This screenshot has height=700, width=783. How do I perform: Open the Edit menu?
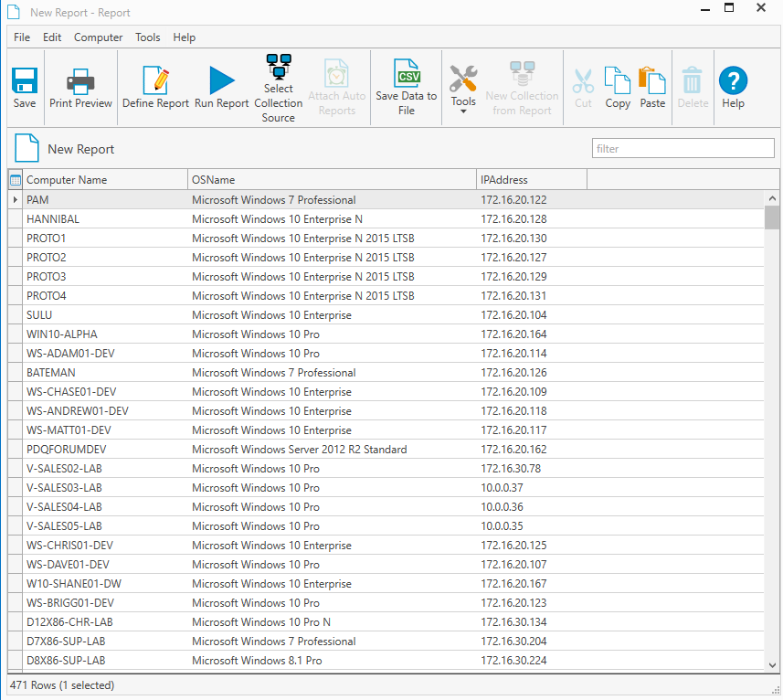click(x=52, y=37)
